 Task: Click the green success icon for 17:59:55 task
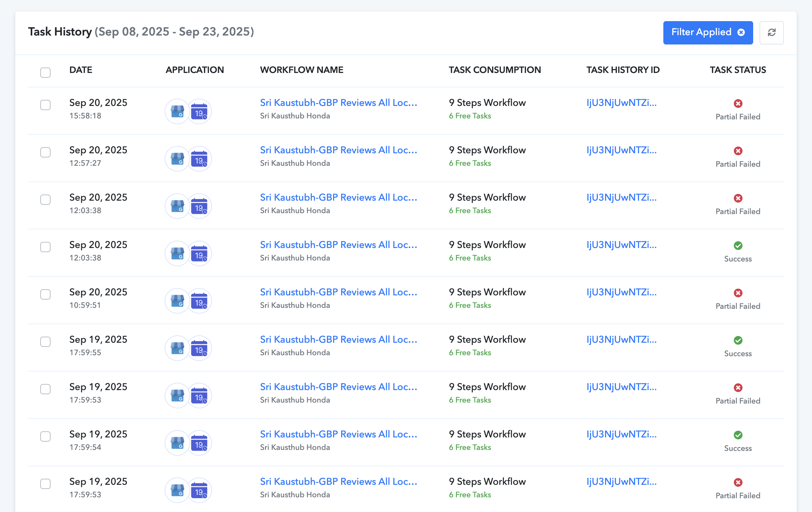738,340
